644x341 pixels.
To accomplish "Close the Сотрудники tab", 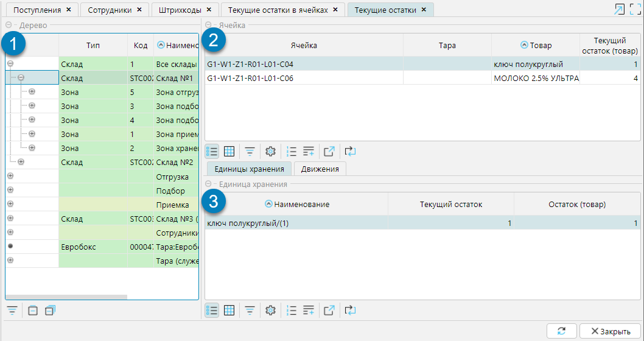I will tap(139, 10).
